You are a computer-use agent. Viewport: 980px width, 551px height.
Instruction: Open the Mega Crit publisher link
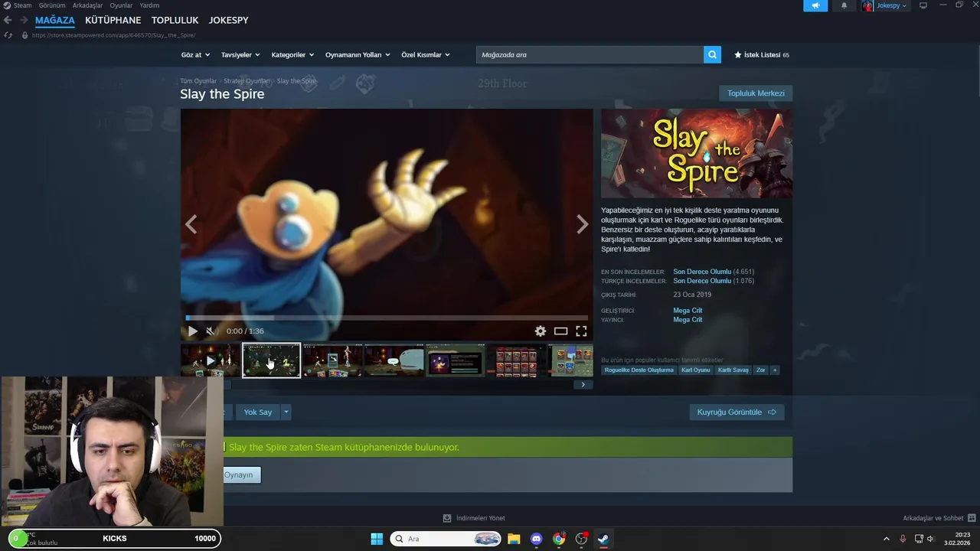688,319
